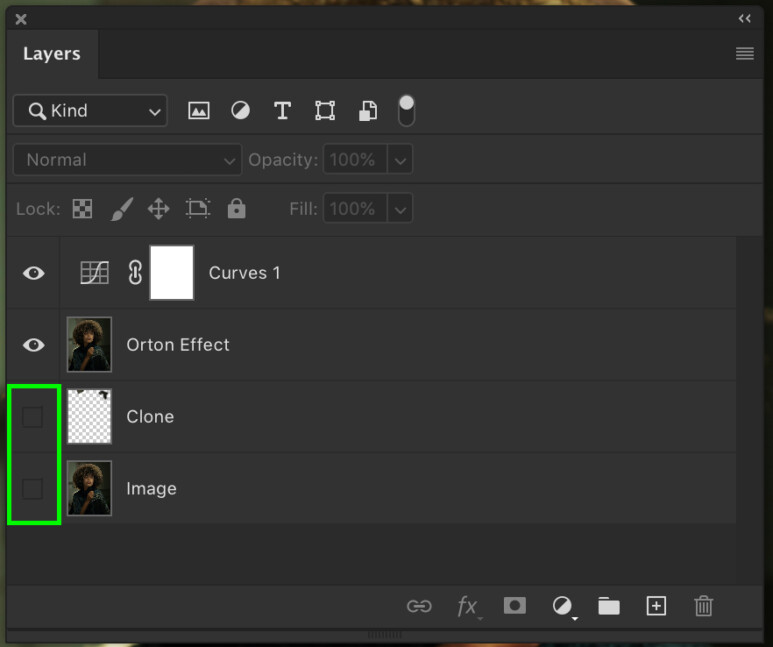Click the delete layer trash button
The image size is (773, 647).
tap(704, 606)
